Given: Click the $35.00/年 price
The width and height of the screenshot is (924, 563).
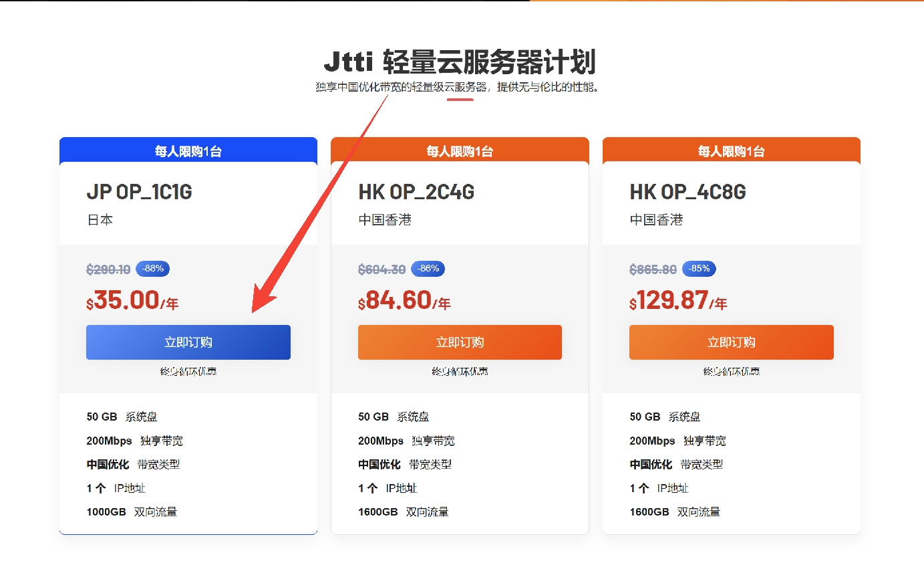Looking at the screenshot, I should coord(132,301).
